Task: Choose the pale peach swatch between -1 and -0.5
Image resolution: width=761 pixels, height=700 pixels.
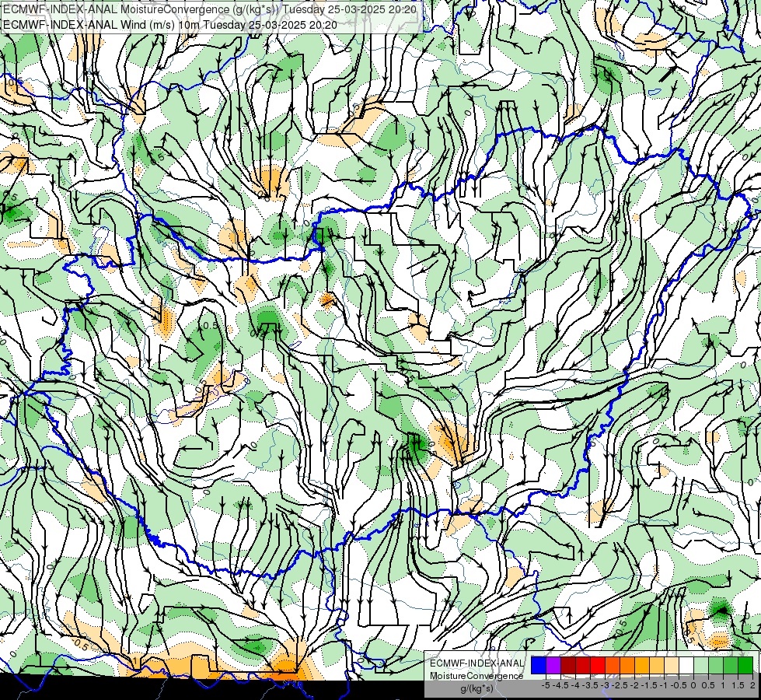Action: [x=672, y=665]
